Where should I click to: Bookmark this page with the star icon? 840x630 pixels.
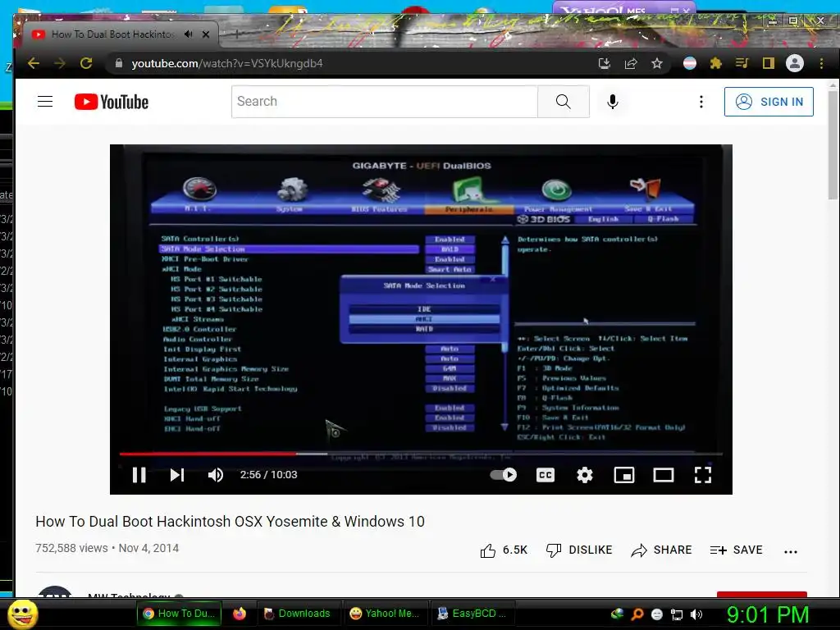point(657,64)
